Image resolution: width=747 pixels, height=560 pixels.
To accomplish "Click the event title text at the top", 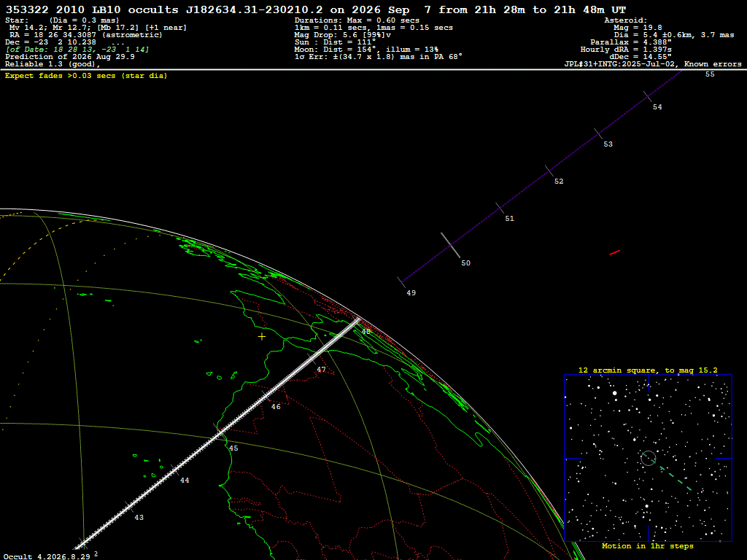I will 316,9.
